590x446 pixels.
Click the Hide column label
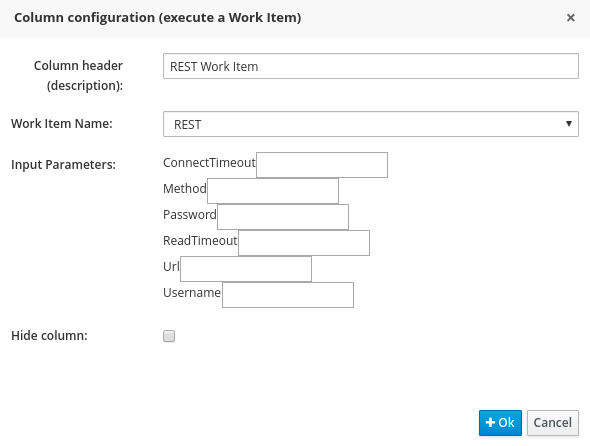[x=49, y=335]
